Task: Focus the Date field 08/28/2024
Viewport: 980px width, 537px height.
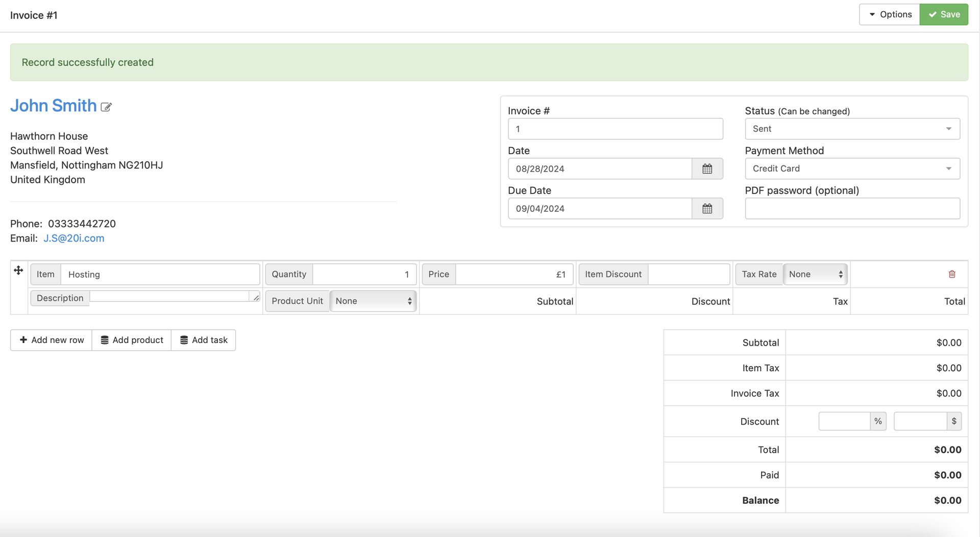Action: (600, 169)
